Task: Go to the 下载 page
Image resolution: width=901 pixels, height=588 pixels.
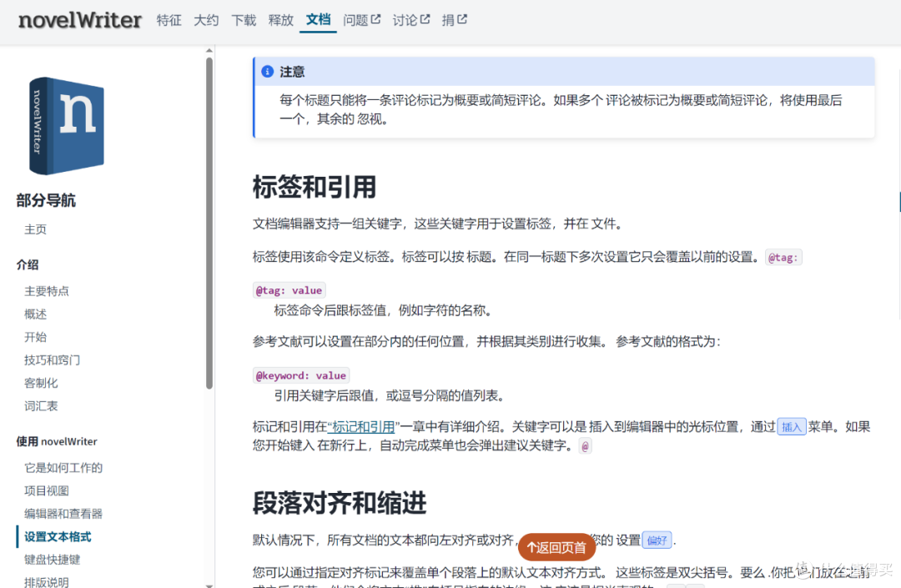Action: coord(244,20)
